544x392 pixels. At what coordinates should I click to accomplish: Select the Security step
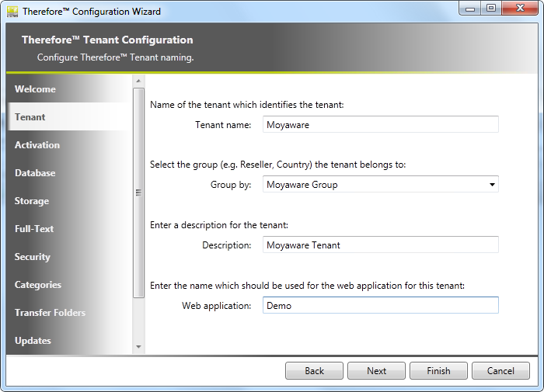point(33,257)
